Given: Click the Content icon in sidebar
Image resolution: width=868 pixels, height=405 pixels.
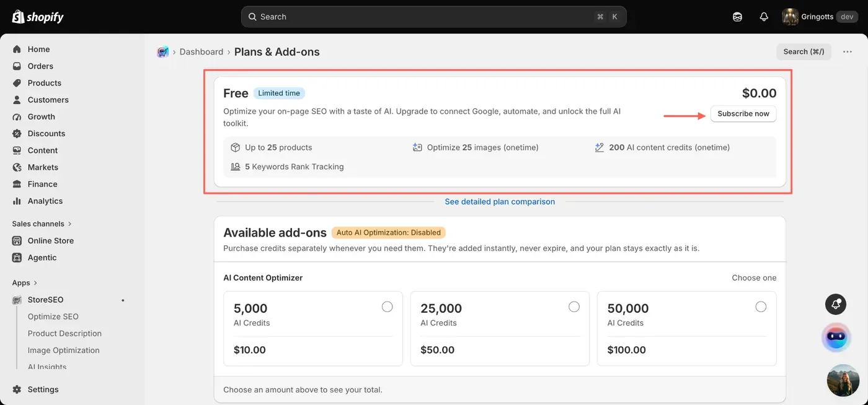Looking at the screenshot, I should [x=17, y=150].
